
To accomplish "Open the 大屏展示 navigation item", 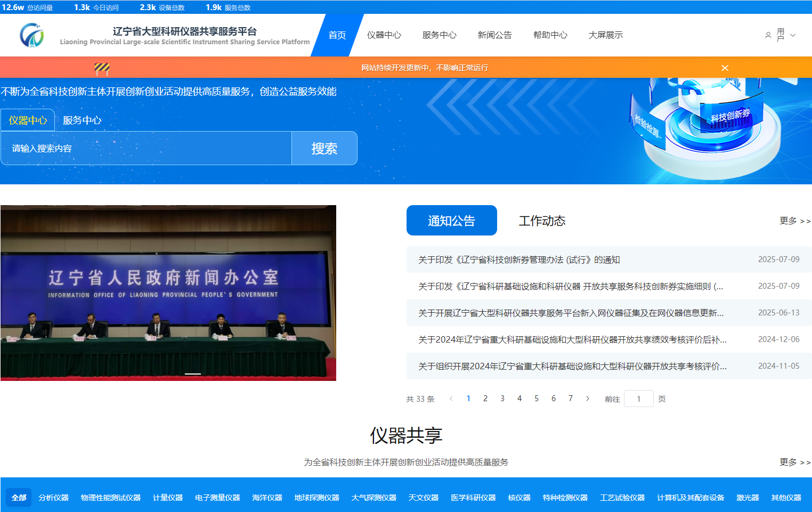I will pyautogui.click(x=605, y=35).
